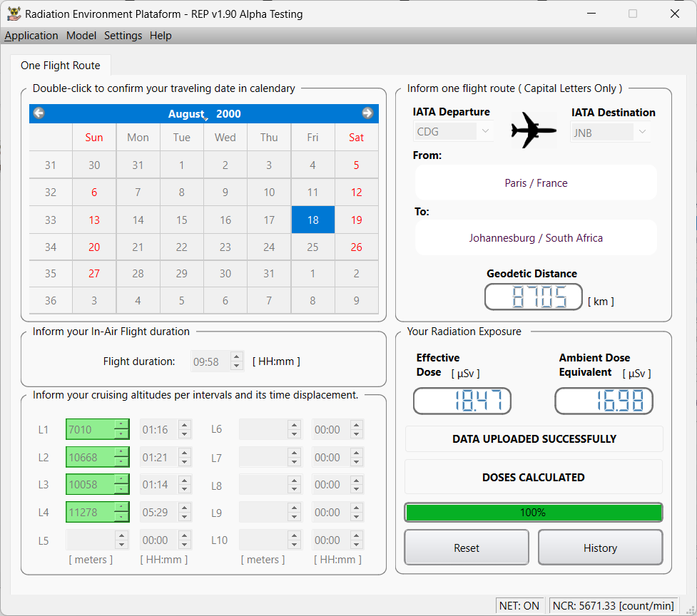Decrease L2 time displacement spinner
Image resolution: width=697 pixels, height=616 pixels.
(184, 462)
